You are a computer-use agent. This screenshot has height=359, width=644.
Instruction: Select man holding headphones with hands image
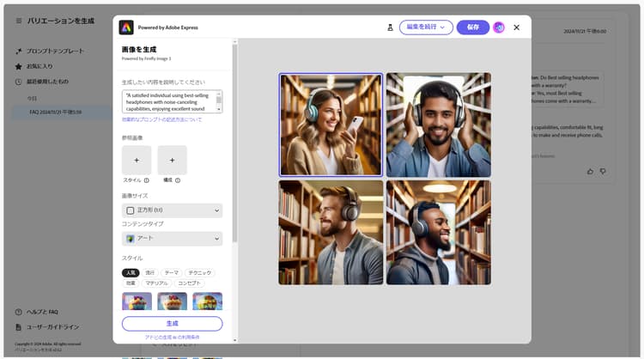(x=438, y=125)
